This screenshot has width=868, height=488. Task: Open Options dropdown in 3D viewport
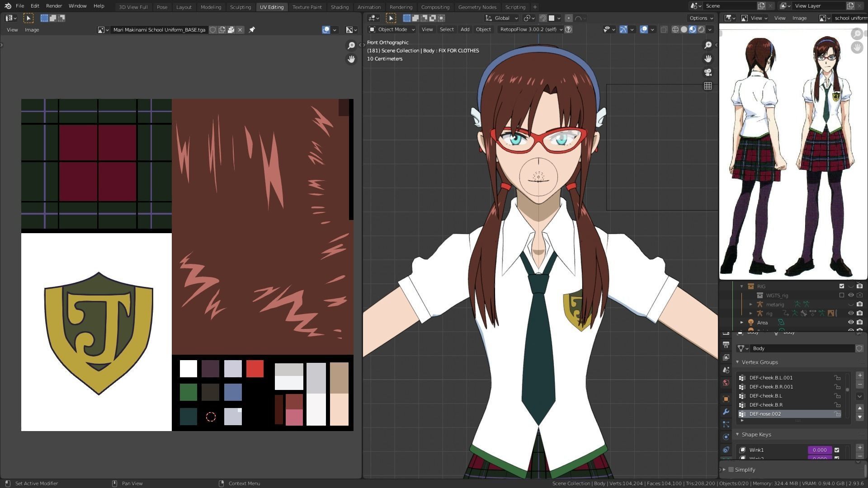pos(701,18)
